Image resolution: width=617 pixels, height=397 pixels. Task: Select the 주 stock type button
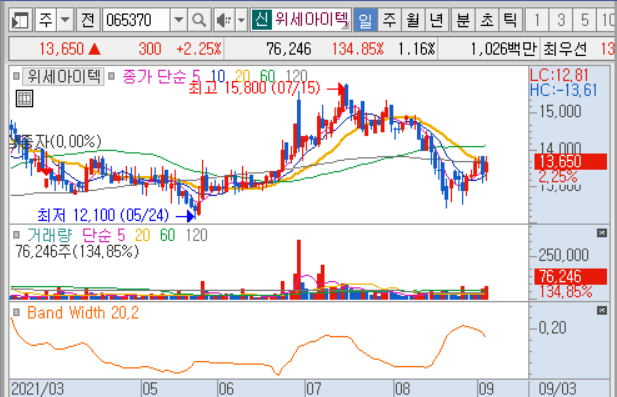[x=46, y=20]
